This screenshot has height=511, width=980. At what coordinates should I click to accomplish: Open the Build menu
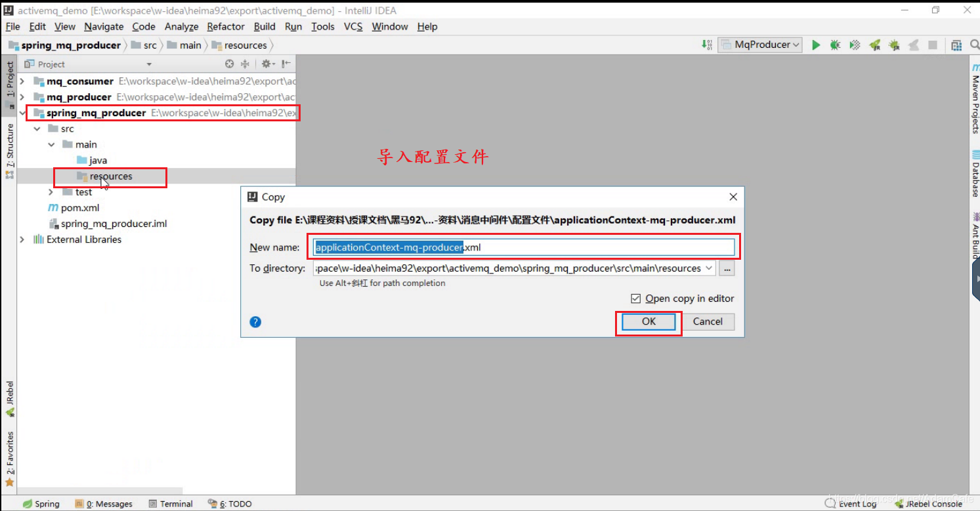click(x=265, y=26)
